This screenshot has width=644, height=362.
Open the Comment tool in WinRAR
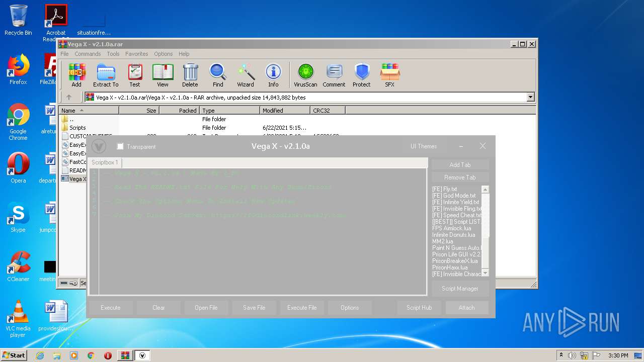[x=334, y=75]
